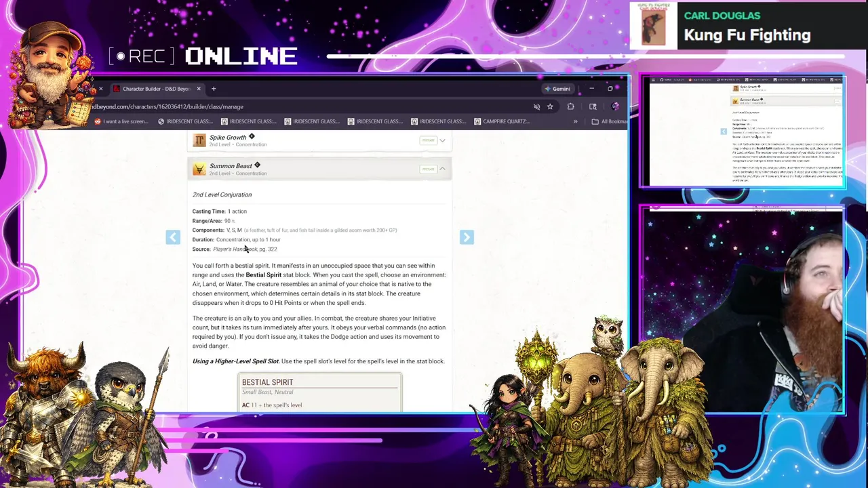Prepare the Summon Beast spell

[x=428, y=169]
